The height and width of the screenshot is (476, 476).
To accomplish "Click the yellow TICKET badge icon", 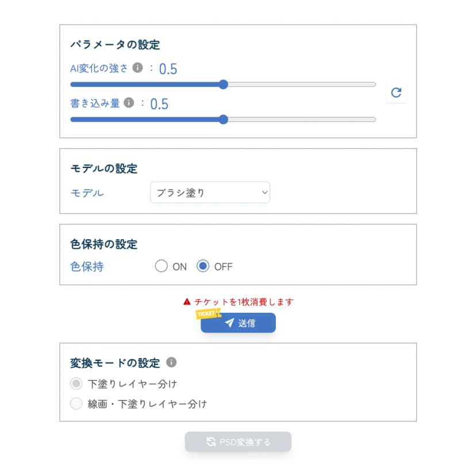I will click(x=209, y=314).
